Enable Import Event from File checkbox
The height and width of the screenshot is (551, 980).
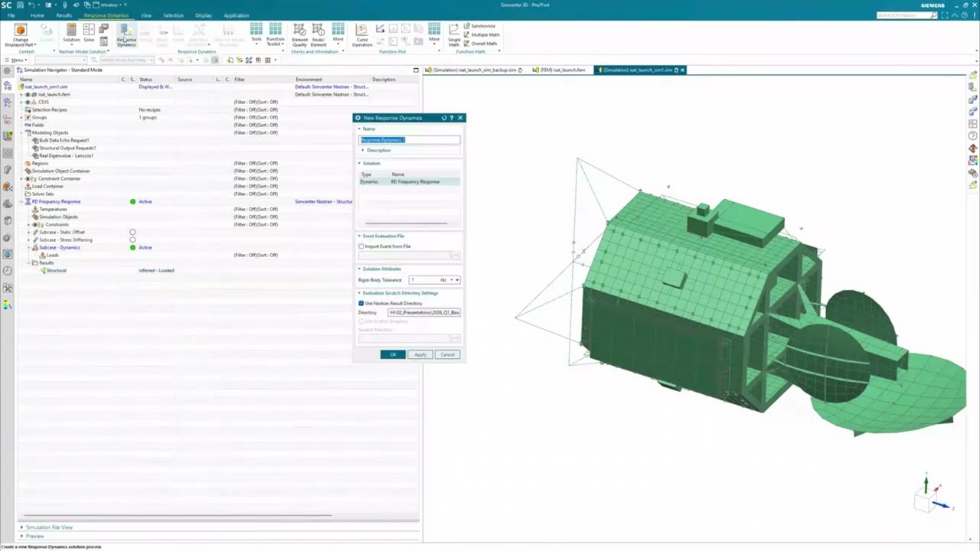pos(361,246)
